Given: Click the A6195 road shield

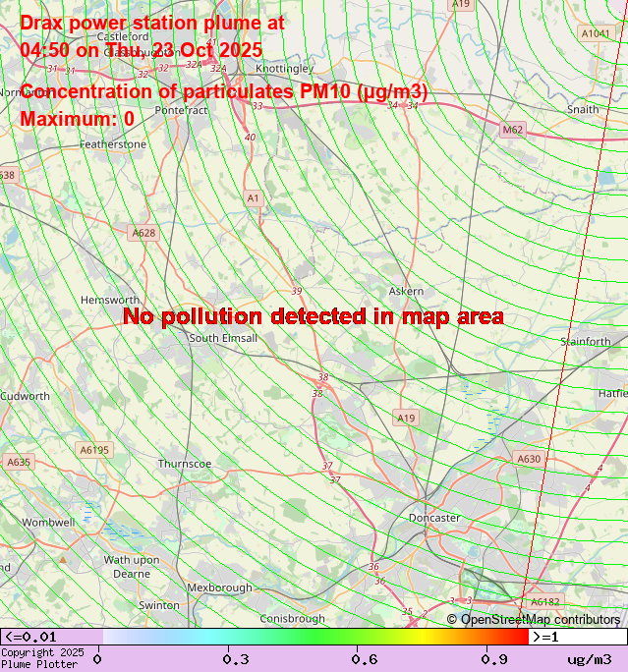Looking at the screenshot, I should pos(94,449).
